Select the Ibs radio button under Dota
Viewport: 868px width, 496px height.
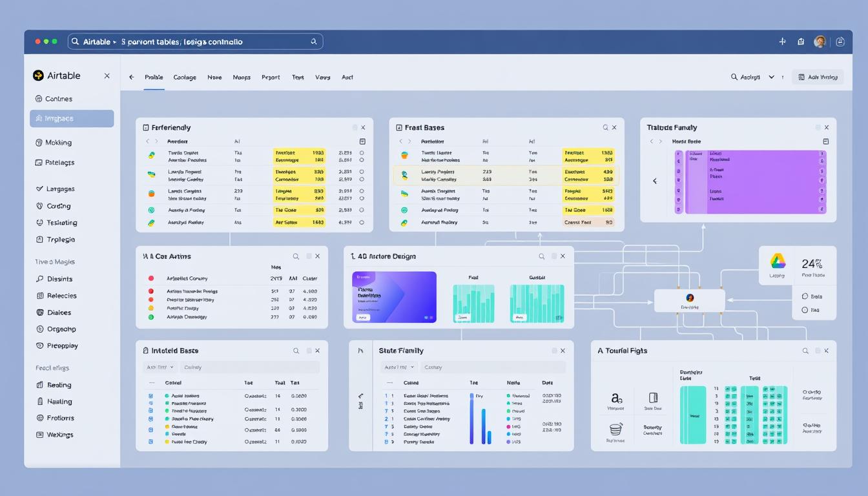[x=805, y=310]
